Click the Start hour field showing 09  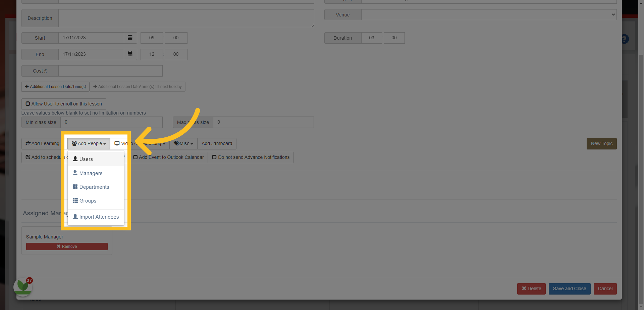pyautogui.click(x=152, y=38)
